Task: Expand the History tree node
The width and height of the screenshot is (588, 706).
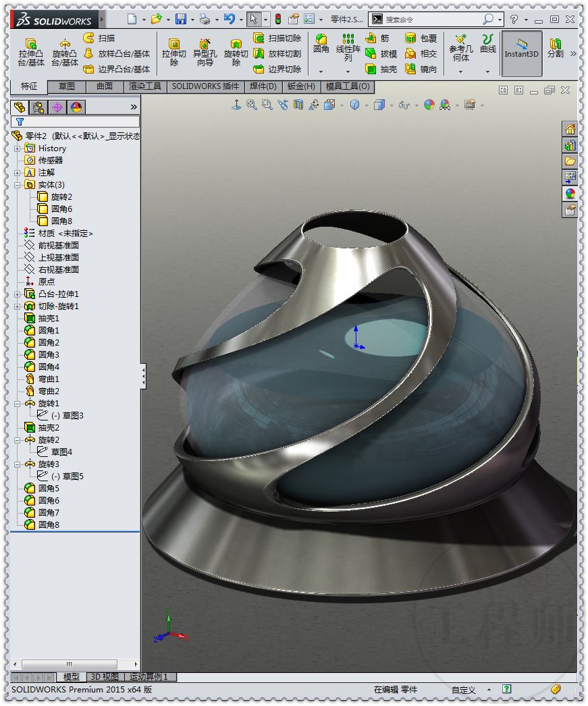Action: click(17, 148)
